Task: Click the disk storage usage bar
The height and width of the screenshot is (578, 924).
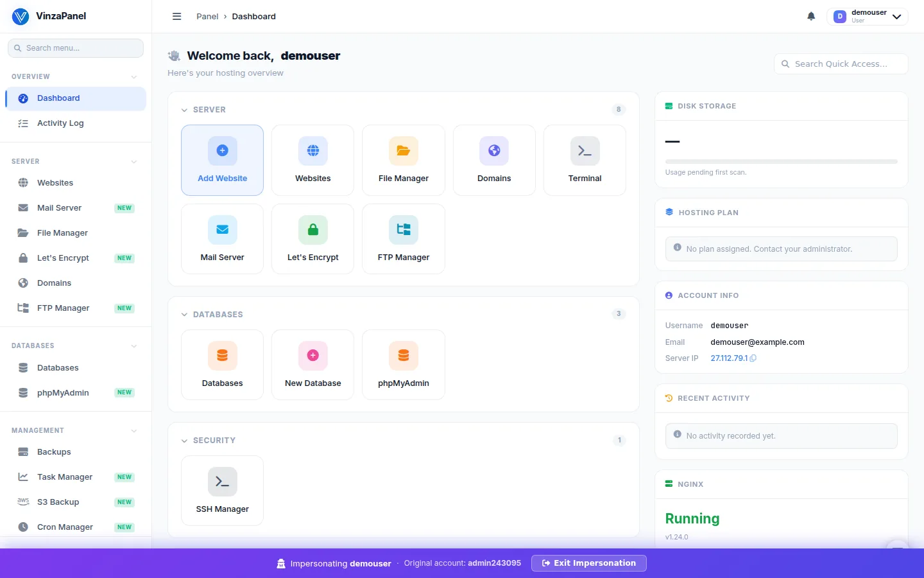Action: 781,161
